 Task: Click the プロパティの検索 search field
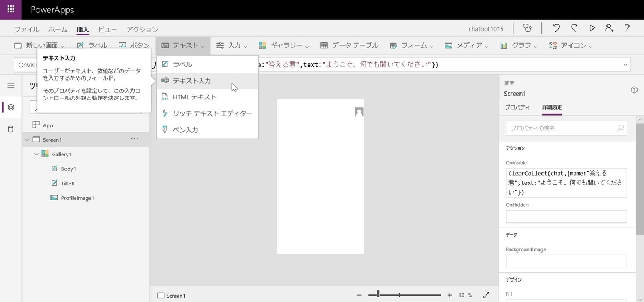pyautogui.click(x=566, y=128)
